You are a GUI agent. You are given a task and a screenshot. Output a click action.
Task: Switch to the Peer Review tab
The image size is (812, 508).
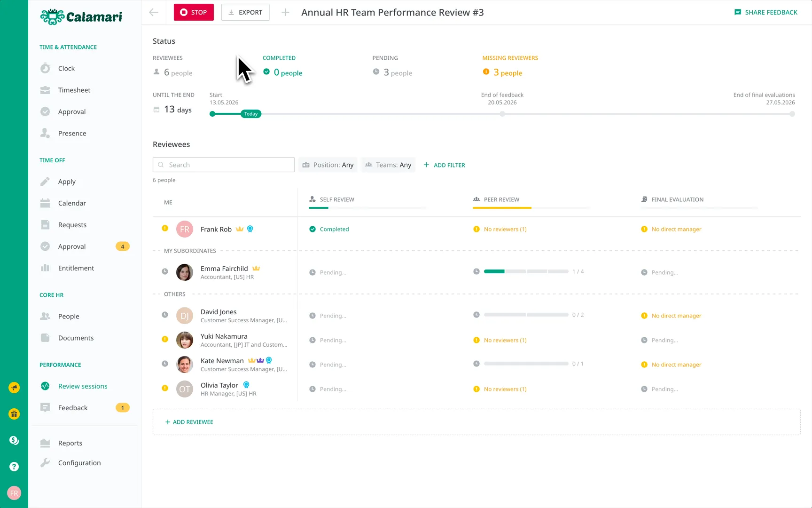click(502, 199)
